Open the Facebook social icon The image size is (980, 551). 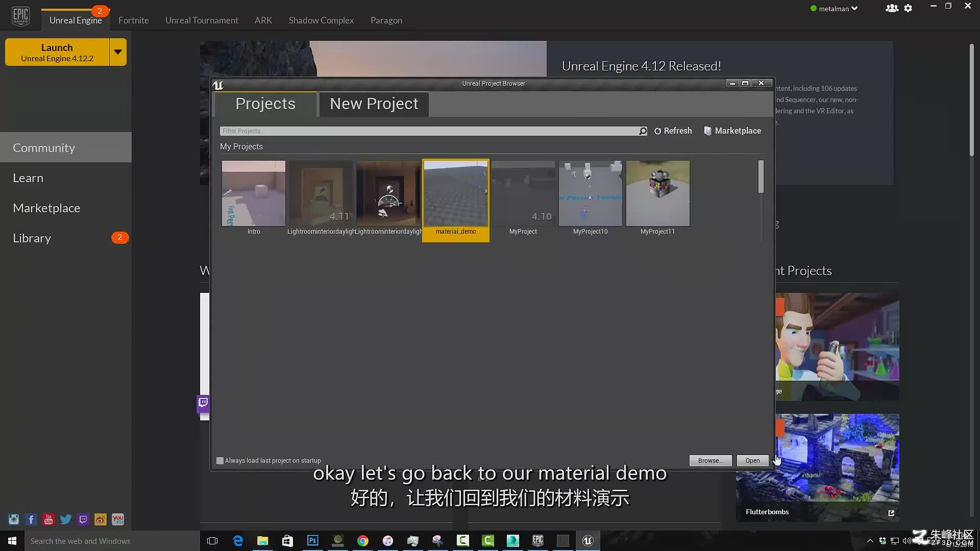[x=31, y=519]
